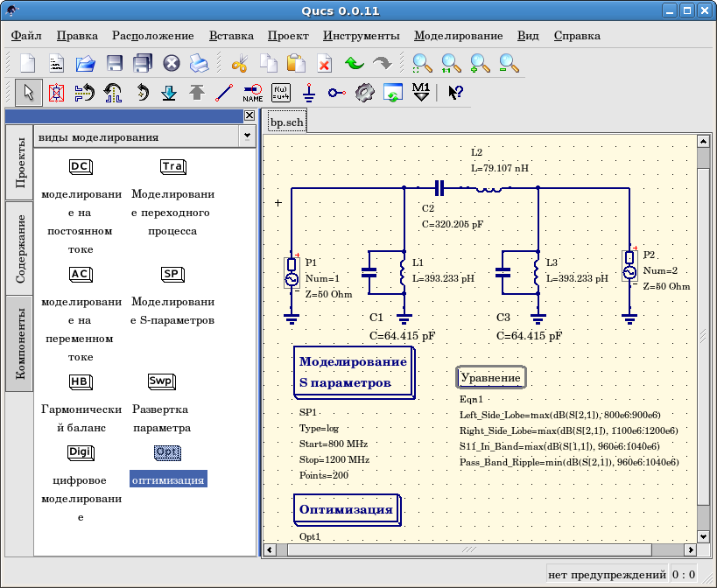717x588 pixels.
Task: Select the Гармонический баланс HB simulation item
Action: tap(81, 381)
